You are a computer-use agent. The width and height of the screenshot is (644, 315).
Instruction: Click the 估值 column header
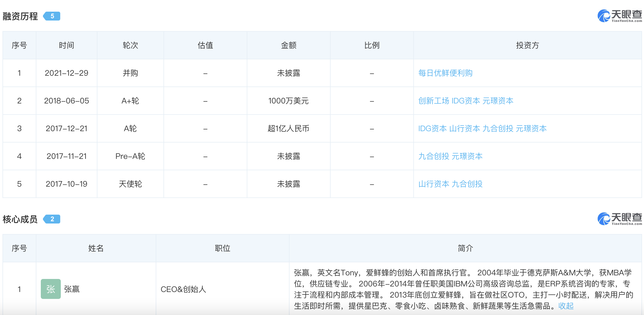tap(205, 45)
